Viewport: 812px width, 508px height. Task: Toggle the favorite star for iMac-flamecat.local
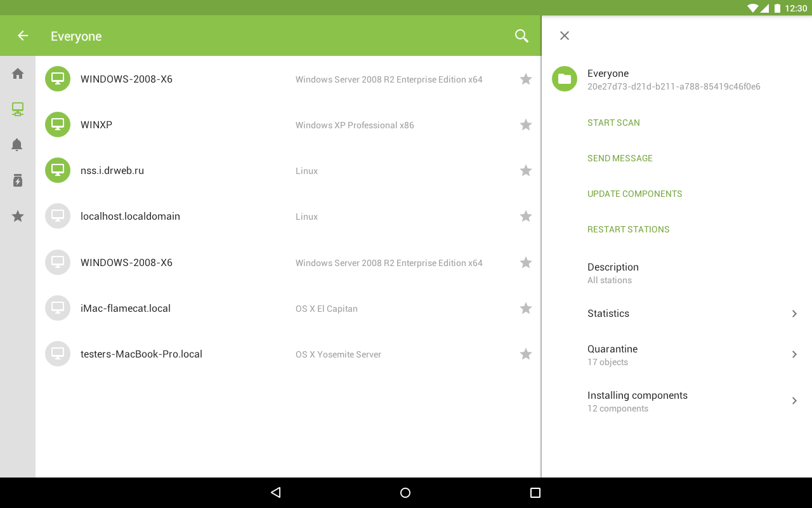pyautogui.click(x=526, y=308)
